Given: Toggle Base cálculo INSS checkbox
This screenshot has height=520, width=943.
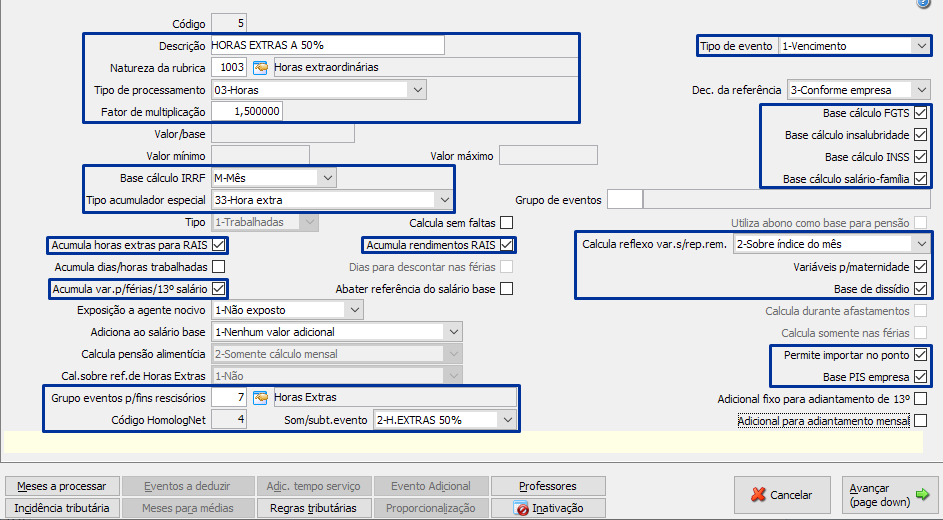Looking at the screenshot, I should [920, 156].
